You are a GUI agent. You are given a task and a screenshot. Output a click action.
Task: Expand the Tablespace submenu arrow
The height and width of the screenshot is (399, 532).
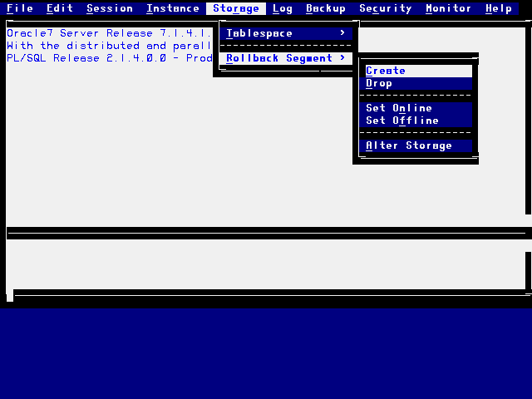pyautogui.click(x=342, y=33)
